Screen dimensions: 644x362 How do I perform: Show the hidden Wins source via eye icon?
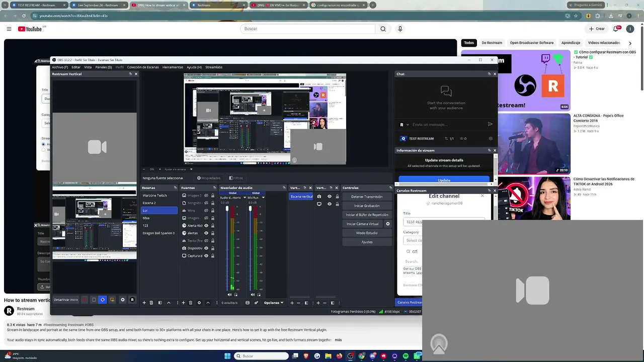pyautogui.click(x=206, y=211)
